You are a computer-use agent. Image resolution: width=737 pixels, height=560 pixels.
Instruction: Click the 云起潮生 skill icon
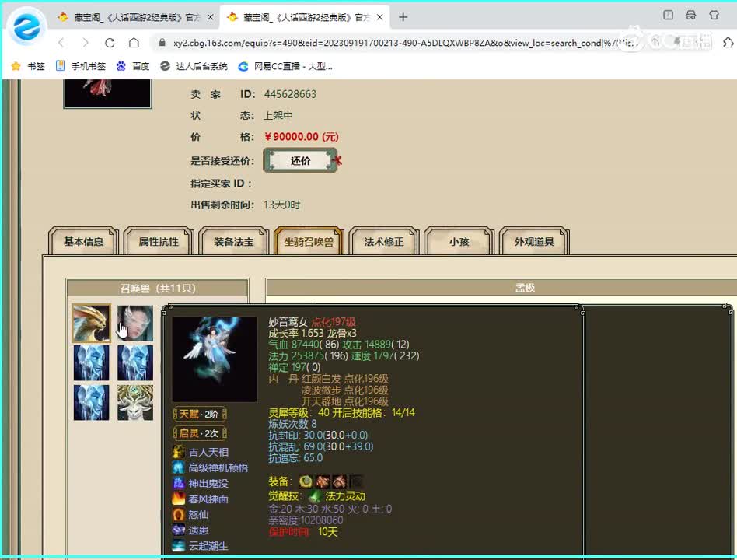[178, 546]
